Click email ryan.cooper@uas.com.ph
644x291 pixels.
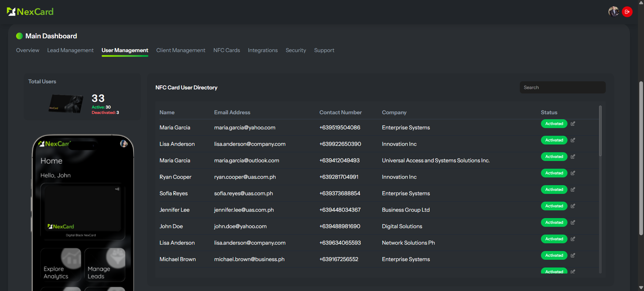[x=245, y=177]
